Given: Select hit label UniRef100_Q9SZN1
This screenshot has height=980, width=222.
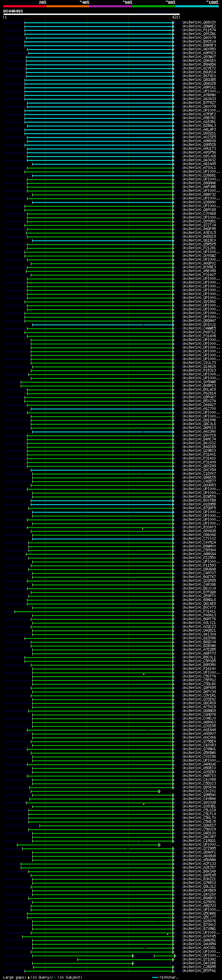Looking at the screenshot, I should (x=199, y=34).
